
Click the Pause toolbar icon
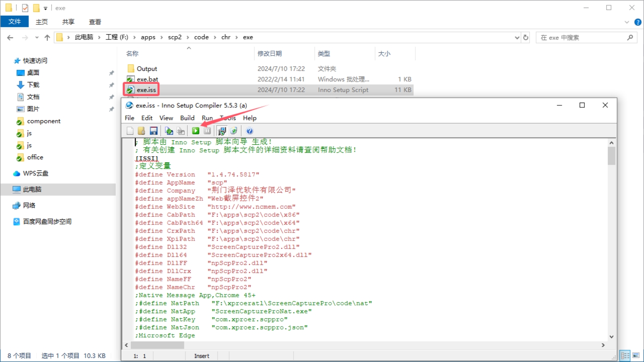click(207, 131)
